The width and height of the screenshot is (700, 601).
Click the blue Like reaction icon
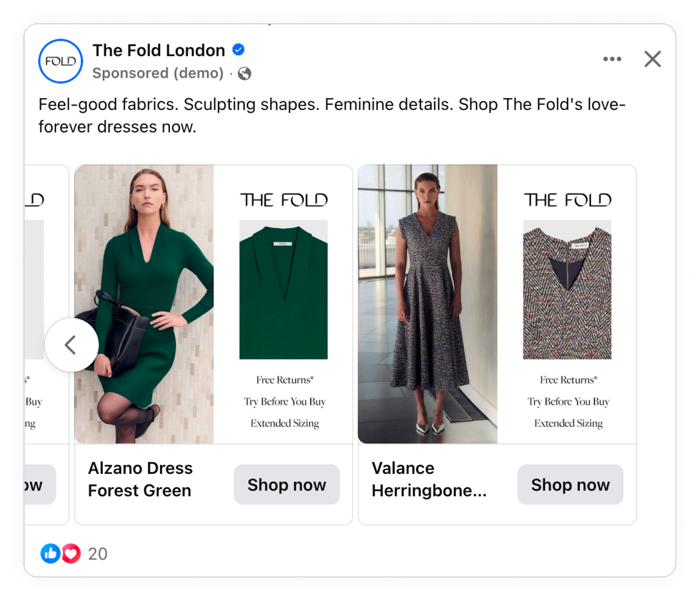[50, 554]
